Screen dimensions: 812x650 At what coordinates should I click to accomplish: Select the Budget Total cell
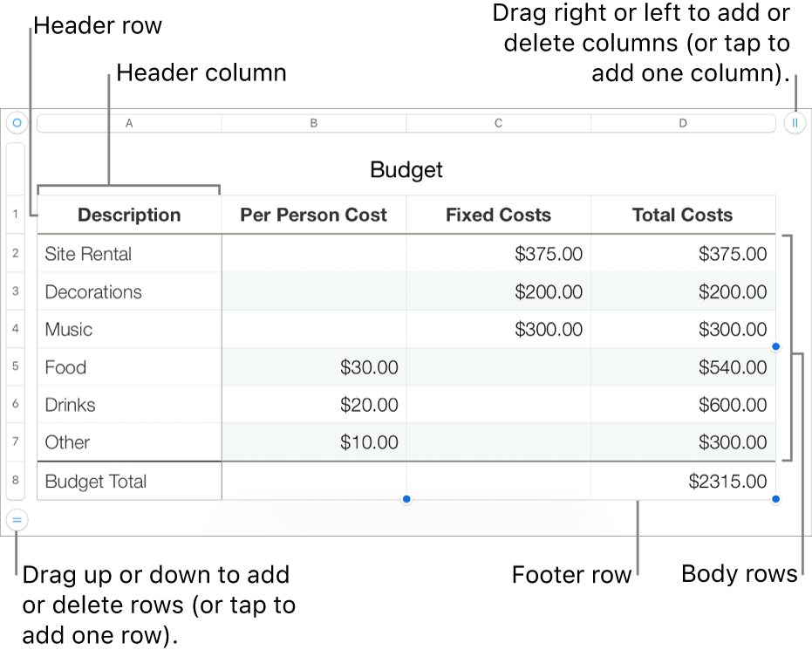[x=129, y=481]
